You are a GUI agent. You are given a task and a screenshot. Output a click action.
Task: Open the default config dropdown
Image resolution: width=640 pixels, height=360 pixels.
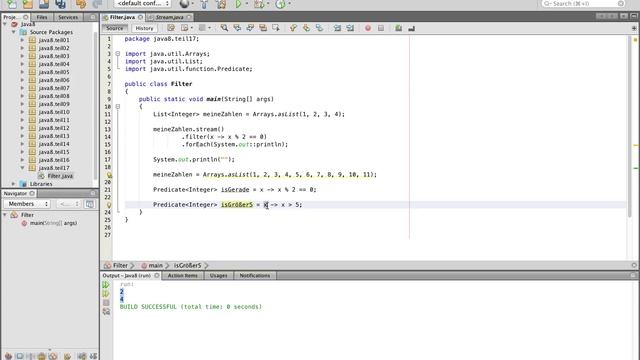[142, 4]
